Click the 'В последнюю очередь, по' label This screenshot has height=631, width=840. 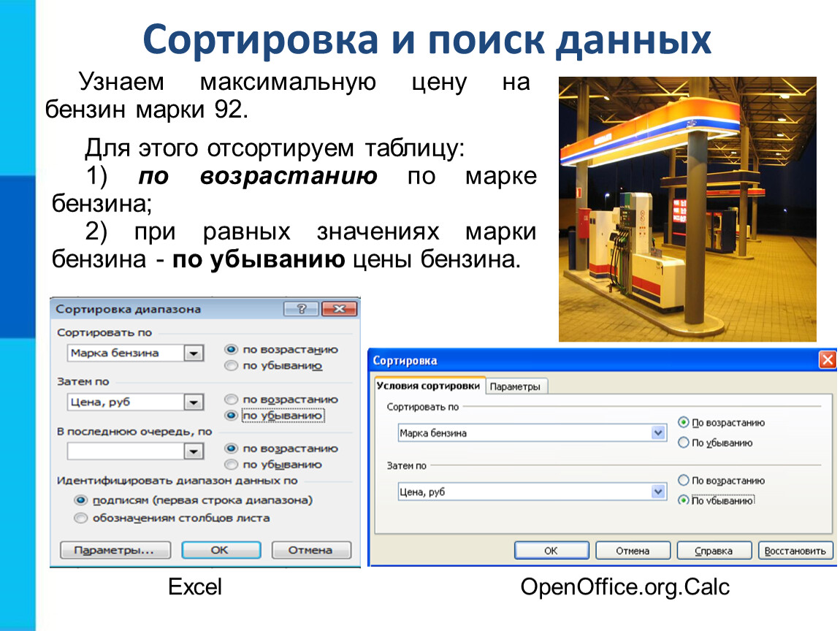(134, 431)
